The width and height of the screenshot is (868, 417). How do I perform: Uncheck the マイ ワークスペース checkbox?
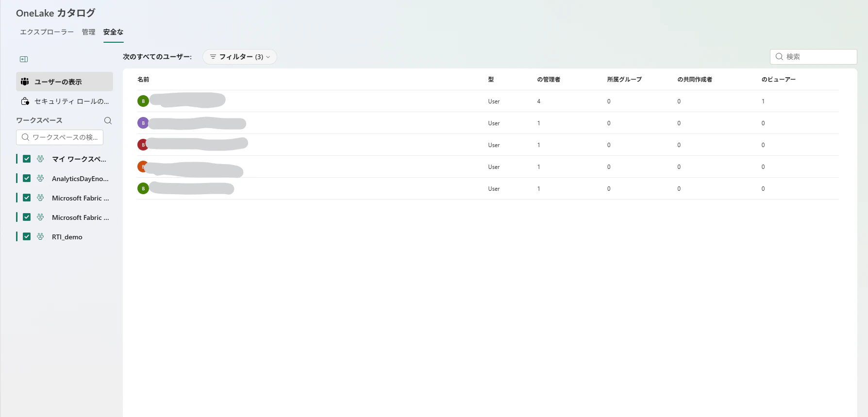(x=27, y=159)
